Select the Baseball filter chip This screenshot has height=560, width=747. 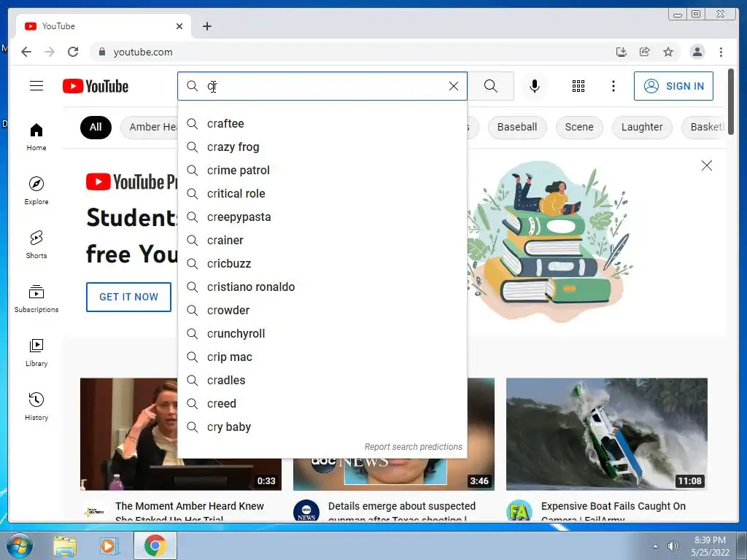[x=517, y=127]
